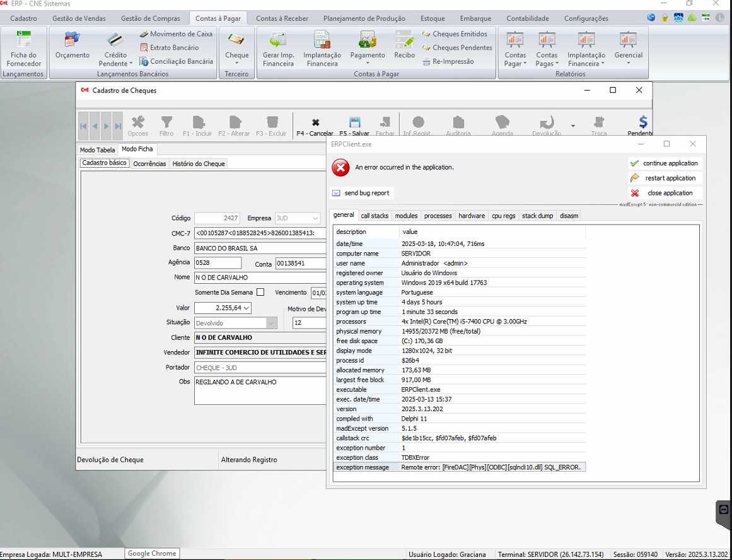The height and width of the screenshot is (560, 732).
Task: Click into the Agência input field
Action: tap(218, 263)
